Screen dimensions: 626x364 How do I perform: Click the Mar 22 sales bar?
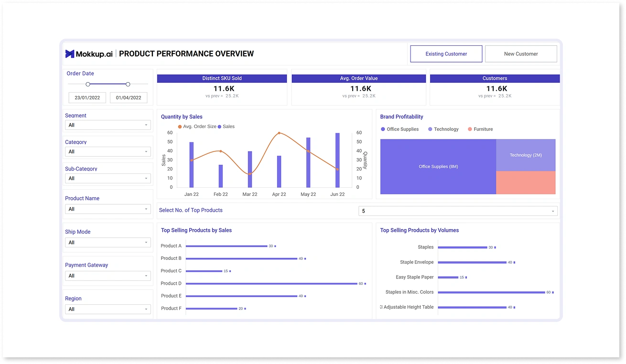coord(250,170)
